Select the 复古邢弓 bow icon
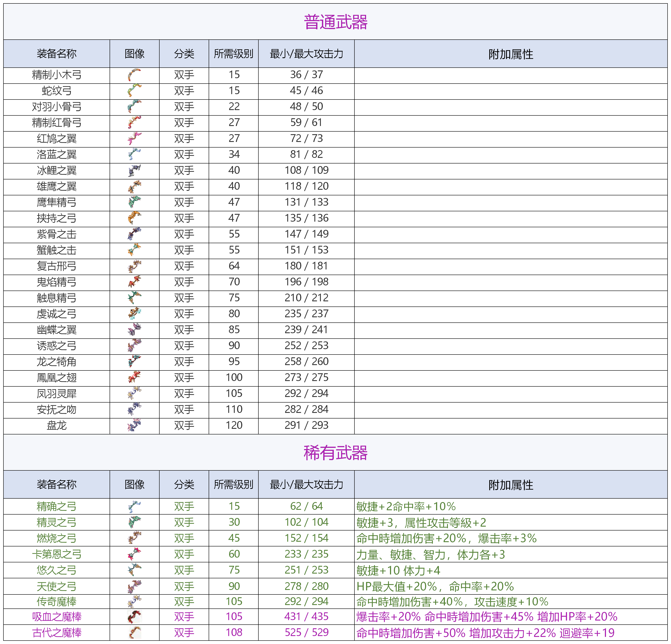 (x=134, y=266)
